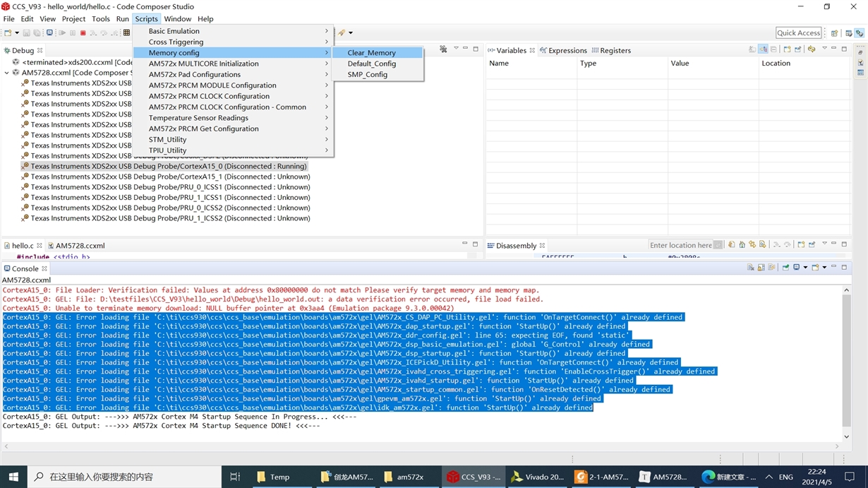Screen dimensions: 868x488
Task: Select the CortexA15_0 Running debug probe
Action: [x=164, y=167]
